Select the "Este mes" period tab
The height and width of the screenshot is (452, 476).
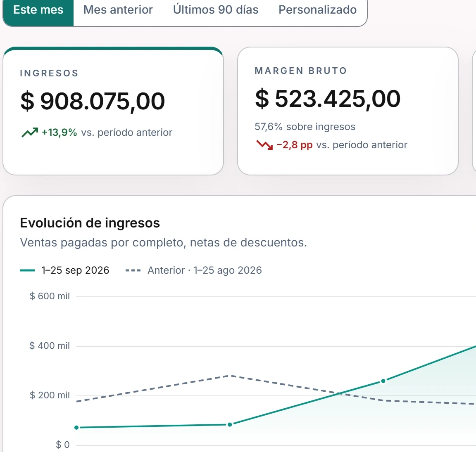38,11
